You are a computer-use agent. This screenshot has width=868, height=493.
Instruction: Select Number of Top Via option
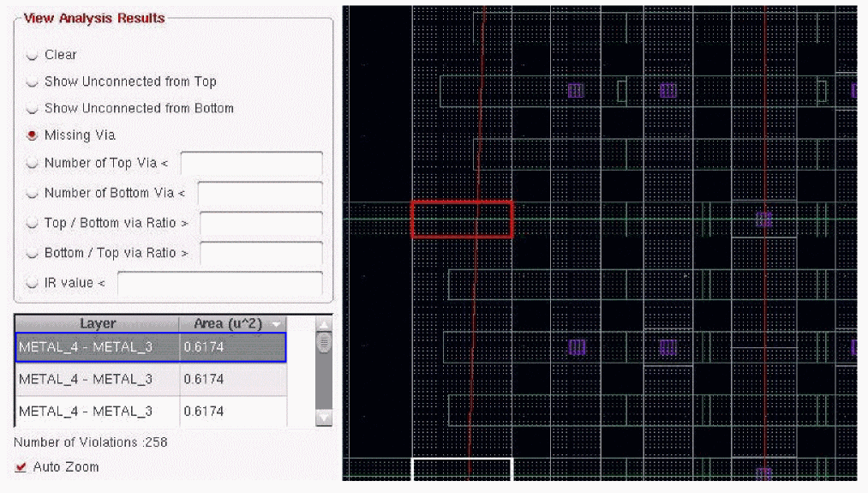coord(32,163)
